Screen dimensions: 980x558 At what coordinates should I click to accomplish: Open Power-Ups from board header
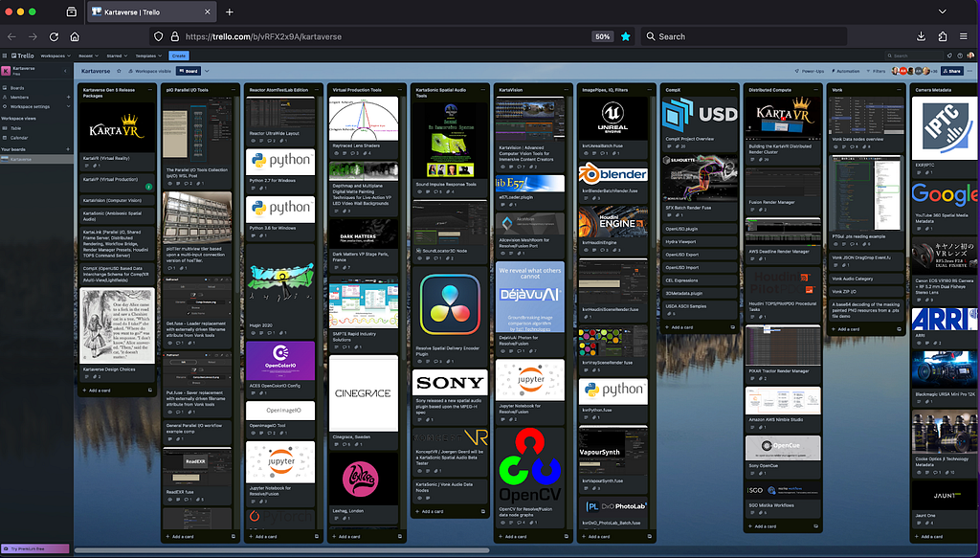tap(810, 71)
